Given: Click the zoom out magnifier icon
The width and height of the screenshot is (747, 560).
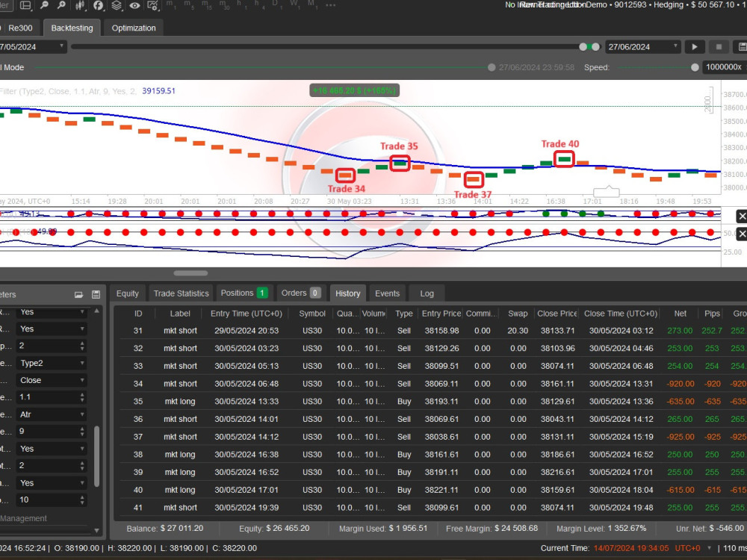Looking at the screenshot, I should point(43,5).
